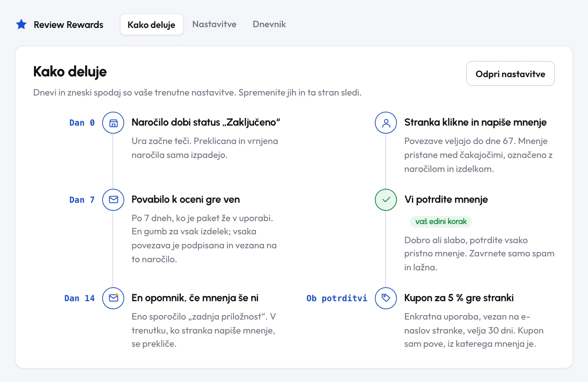Click description starting 'Enkratna uporaba, vezan na'

(474, 330)
